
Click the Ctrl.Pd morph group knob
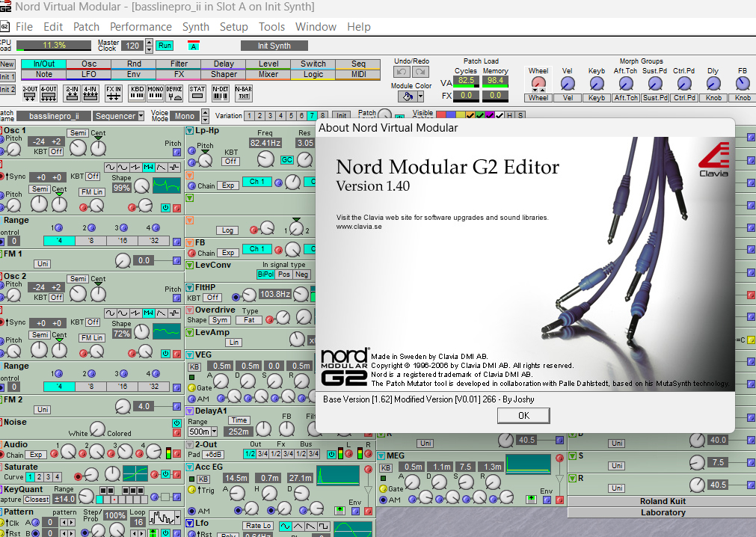click(684, 84)
